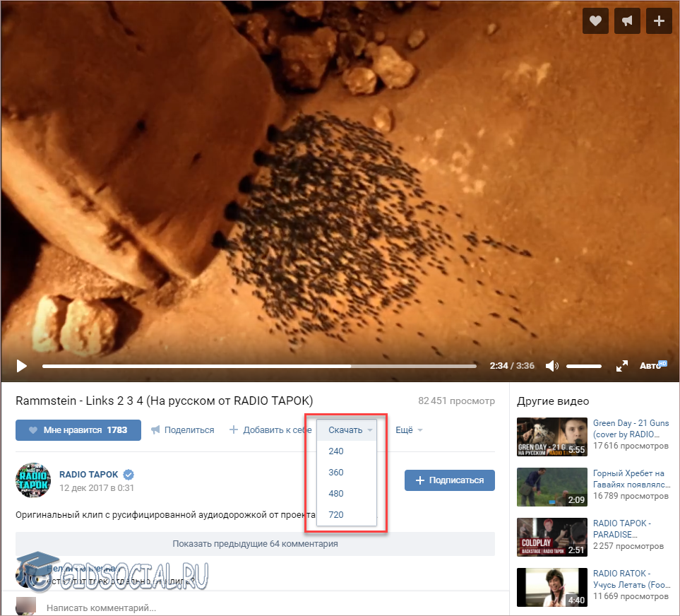The width and height of the screenshot is (680, 616).
Task: Click Поделиться to share the video
Action: [182, 430]
